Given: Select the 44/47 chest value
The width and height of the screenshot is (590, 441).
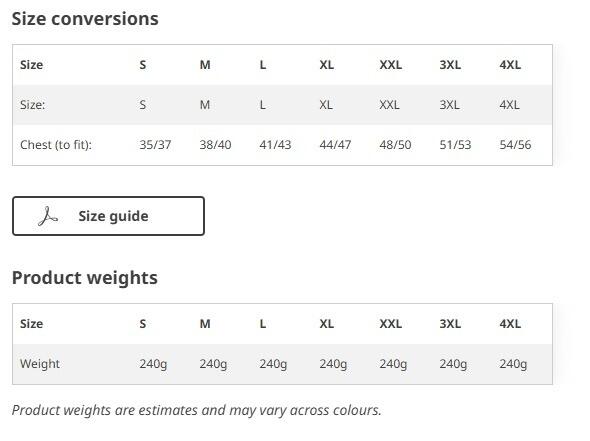Looking at the screenshot, I should click(335, 145).
